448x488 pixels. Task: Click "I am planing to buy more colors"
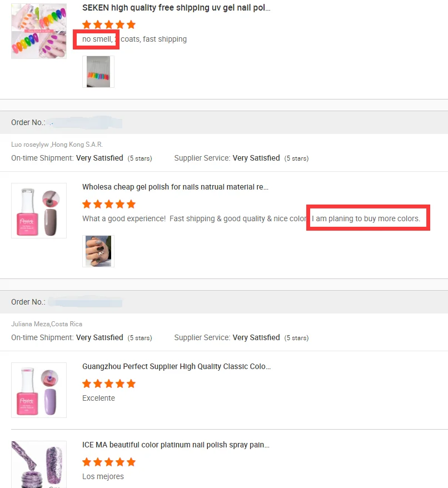(366, 218)
